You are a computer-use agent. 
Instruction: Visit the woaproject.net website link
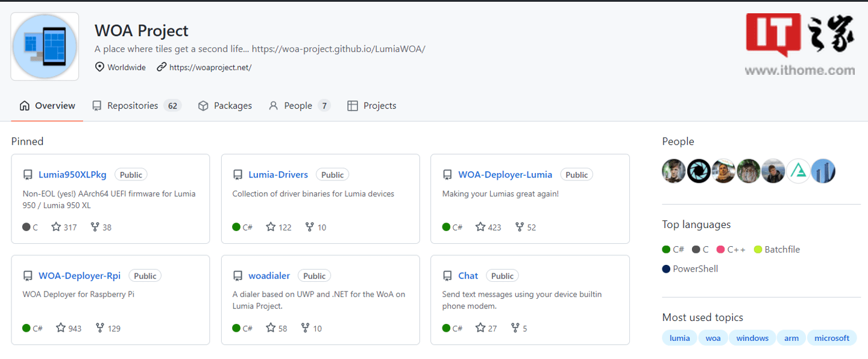coord(210,67)
